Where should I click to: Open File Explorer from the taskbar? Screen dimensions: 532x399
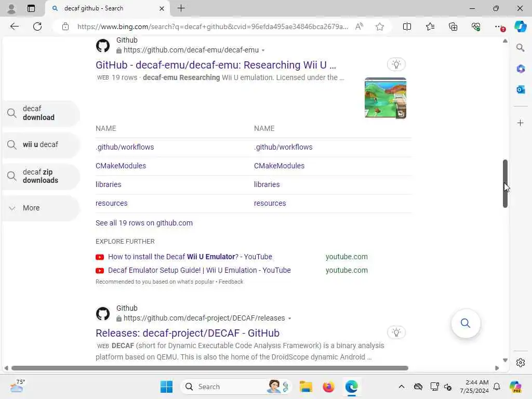pos(305,387)
